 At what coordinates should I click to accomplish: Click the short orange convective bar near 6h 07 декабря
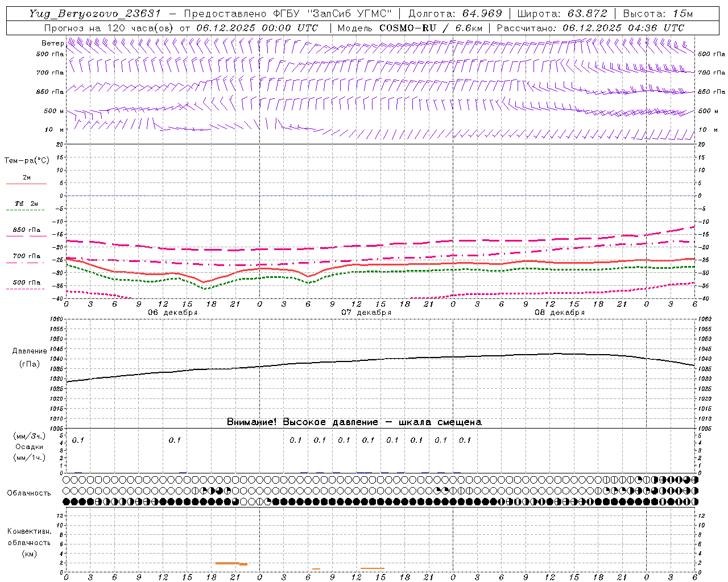(x=316, y=569)
